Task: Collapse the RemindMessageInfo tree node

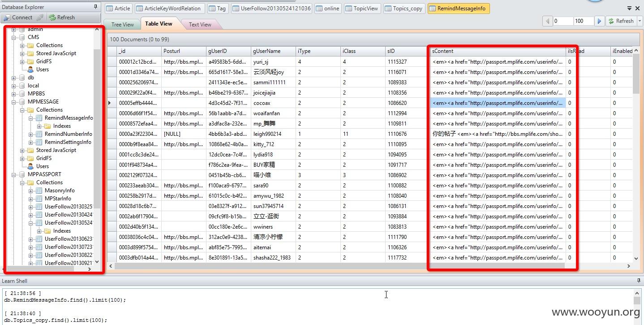Action: tap(31, 118)
